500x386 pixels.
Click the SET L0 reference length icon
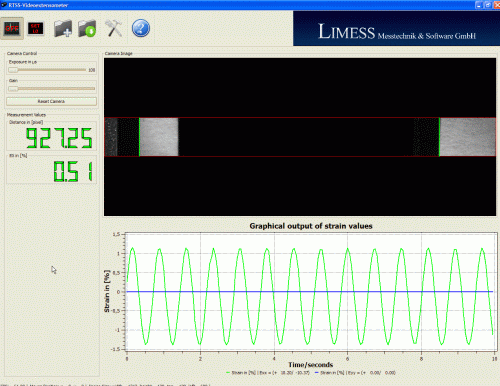[35, 28]
